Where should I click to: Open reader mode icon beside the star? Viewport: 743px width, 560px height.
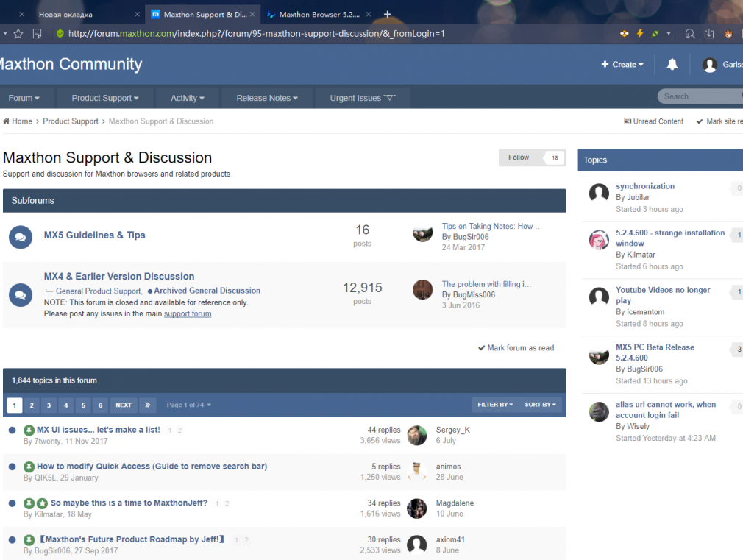37,34
